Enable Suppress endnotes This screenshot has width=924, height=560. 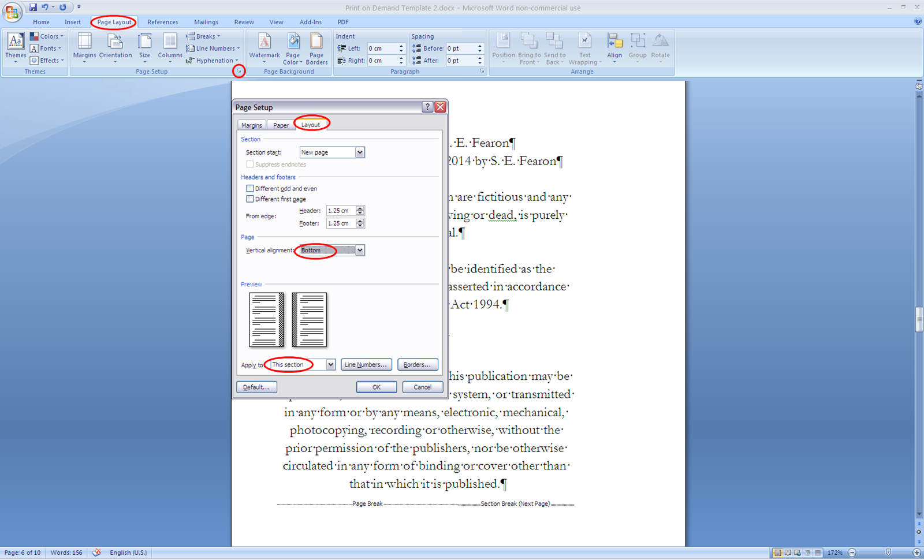click(250, 164)
